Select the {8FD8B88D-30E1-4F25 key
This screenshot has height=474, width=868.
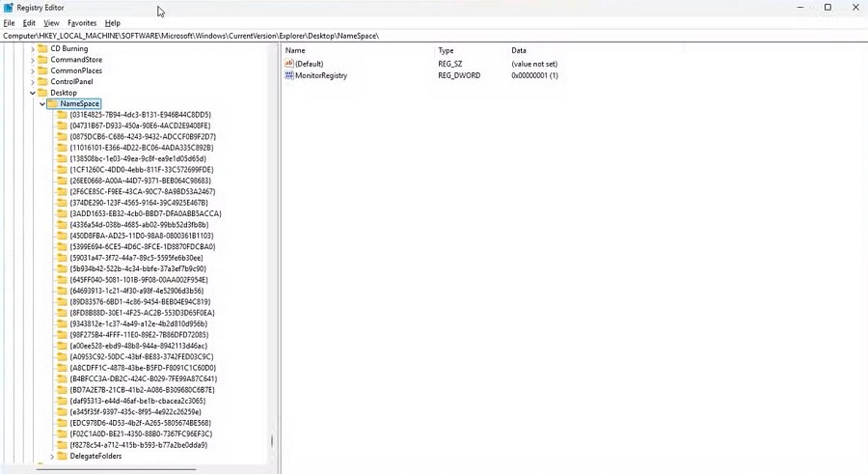(x=143, y=313)
